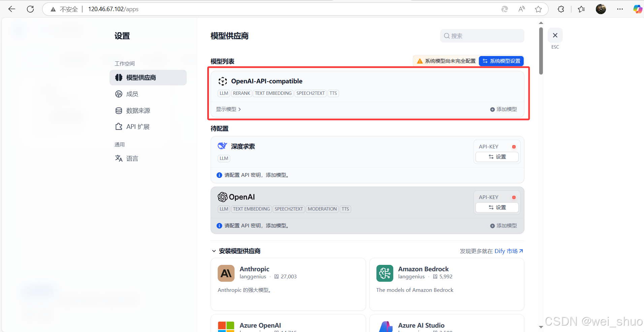Click the Anthropic provider logo
The height and width of the screenshot is (332, 644).
(x=226, y=273)
